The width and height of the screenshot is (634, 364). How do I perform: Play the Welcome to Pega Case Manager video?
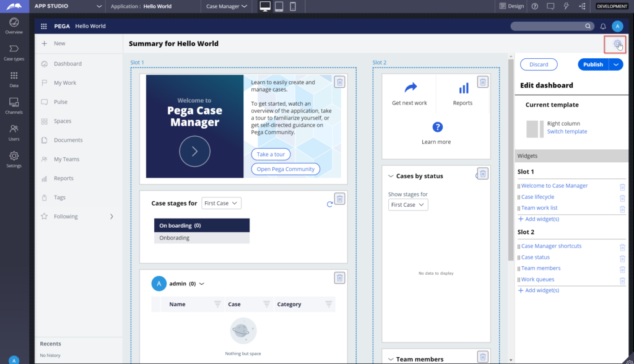point(194,151)
